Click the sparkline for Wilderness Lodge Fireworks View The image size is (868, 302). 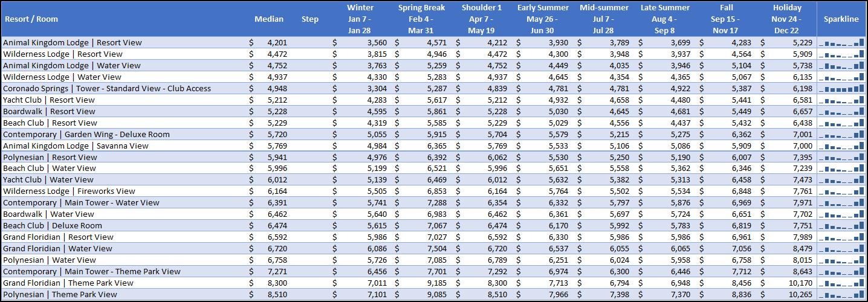(x=841, y=191)
